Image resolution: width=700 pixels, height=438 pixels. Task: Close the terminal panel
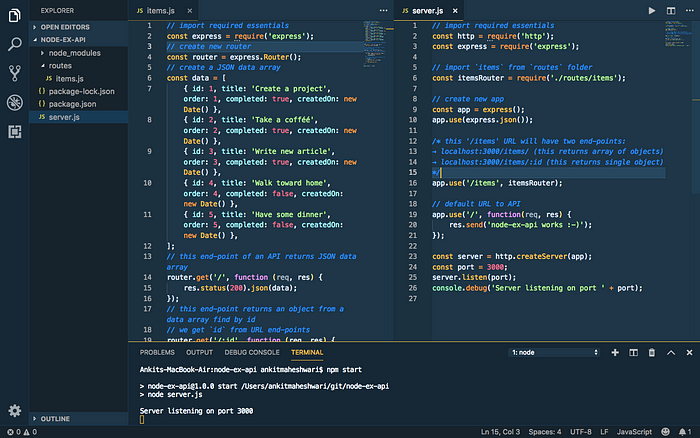pyautogui.click(x=689, y=353)
